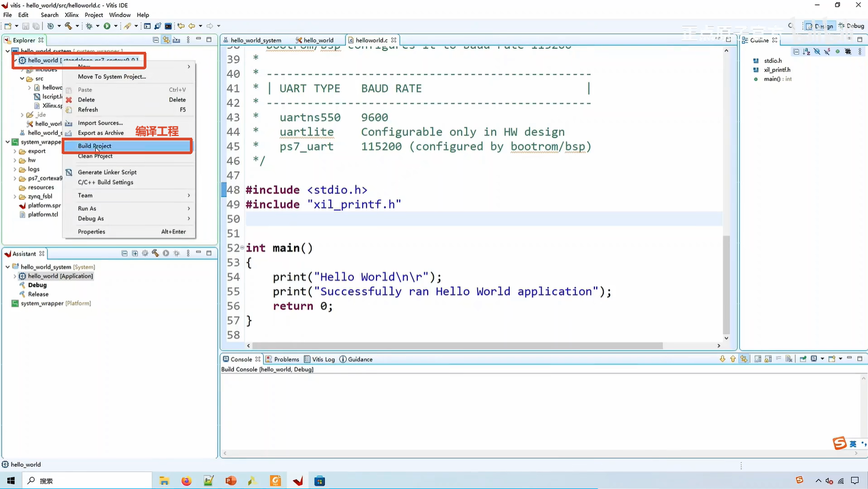Click the Windows taskbar search box

[x=87, y=481]
